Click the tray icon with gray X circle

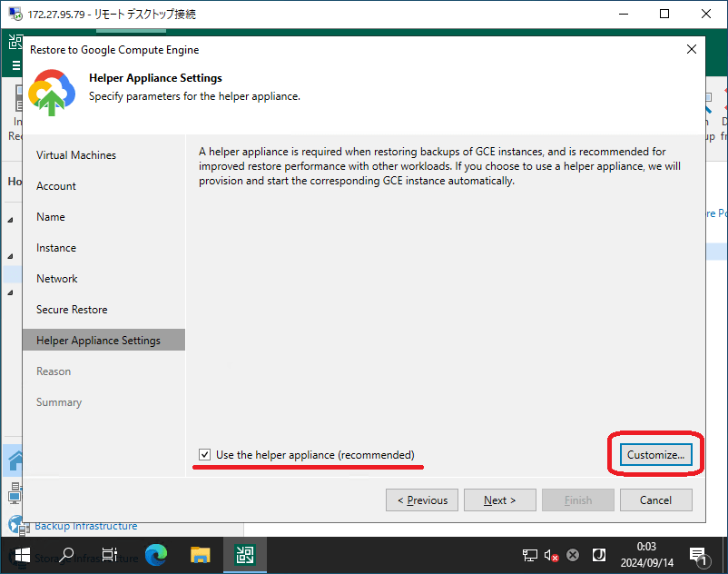[574, 555]
